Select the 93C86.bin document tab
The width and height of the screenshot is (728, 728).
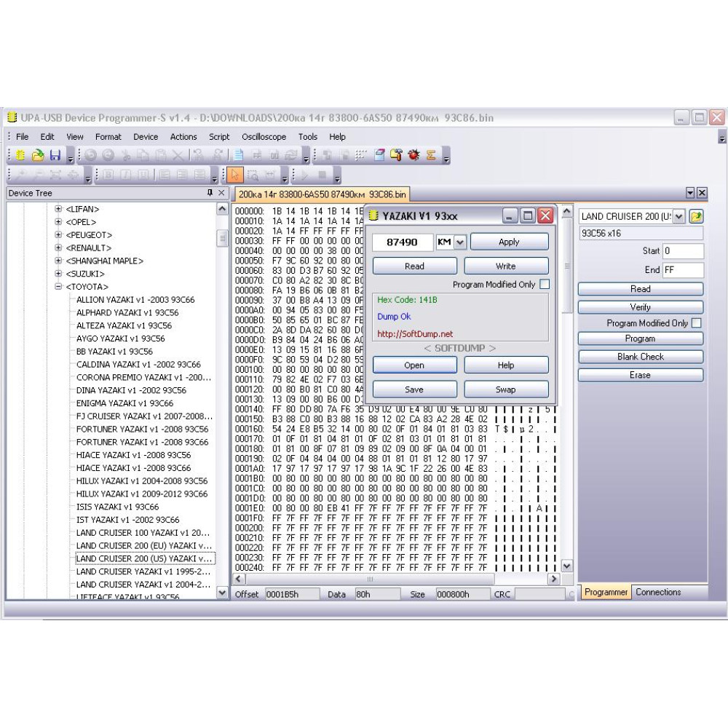(x=322, y=194)
